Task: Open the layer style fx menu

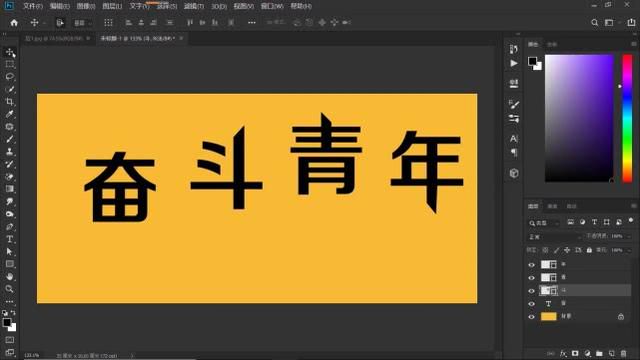Action: click(x=563, y=353)
